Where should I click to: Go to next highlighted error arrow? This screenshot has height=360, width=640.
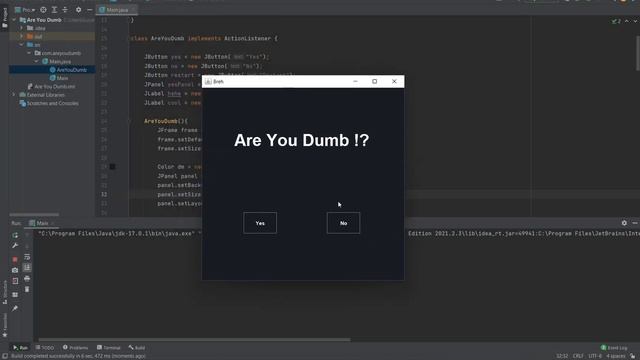[635, 21]
